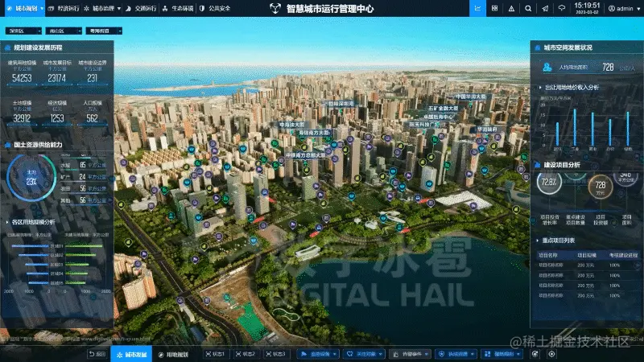
Task: Click the 国土资源供给能力 panel header icon
Action: (7, 145)
